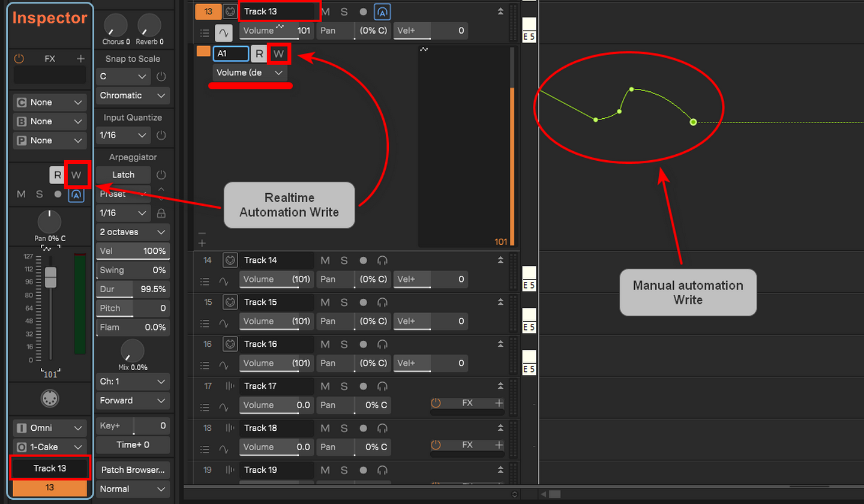Open the 2 octaves dropdown
This screenshot has width=864, height=504.
(133, 232)
